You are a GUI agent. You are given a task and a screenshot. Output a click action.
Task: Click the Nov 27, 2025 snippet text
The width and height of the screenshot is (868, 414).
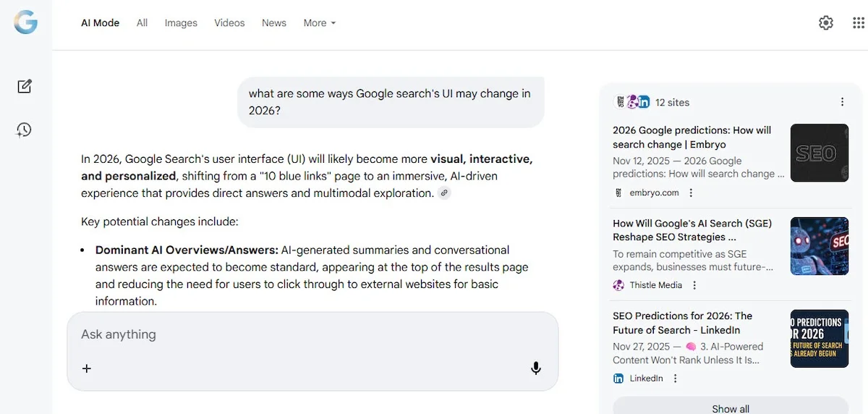[x=688, y=353]
